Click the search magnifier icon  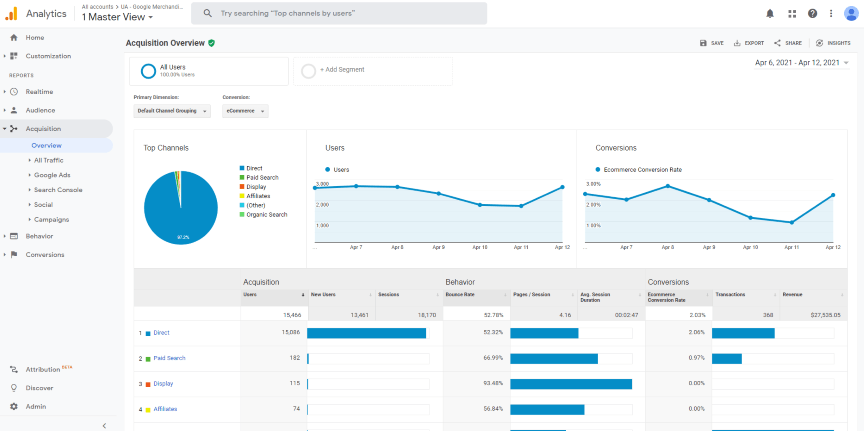pos(207,13)
